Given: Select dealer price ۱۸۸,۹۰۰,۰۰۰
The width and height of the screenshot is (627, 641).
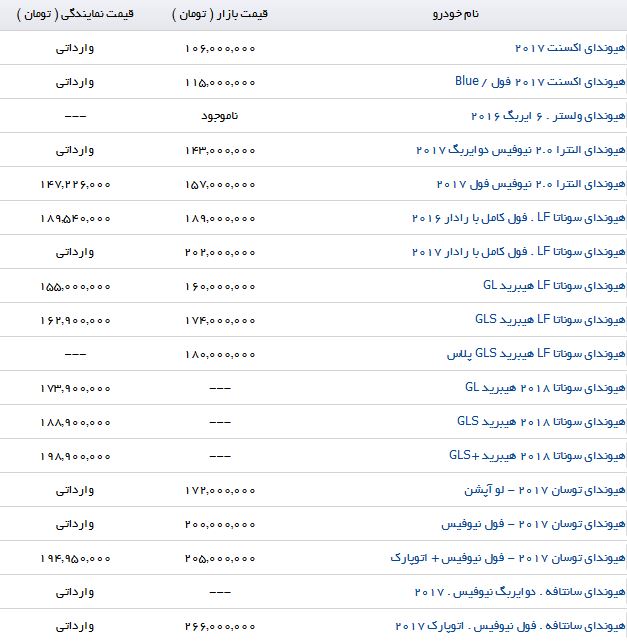Looking at the screenshot, I should tap(75, 422).
